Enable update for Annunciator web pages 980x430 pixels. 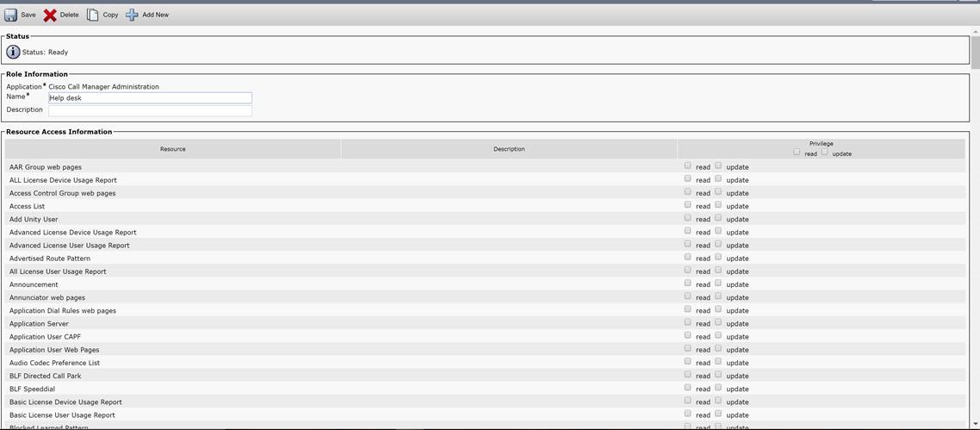point(718,296)
